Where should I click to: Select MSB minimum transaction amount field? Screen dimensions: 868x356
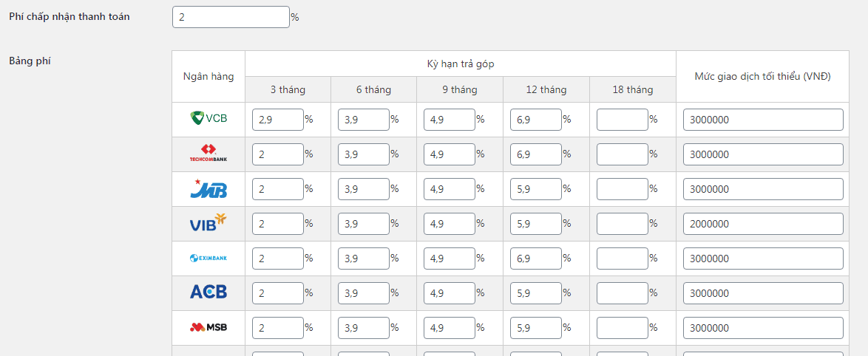coord(763,328)
